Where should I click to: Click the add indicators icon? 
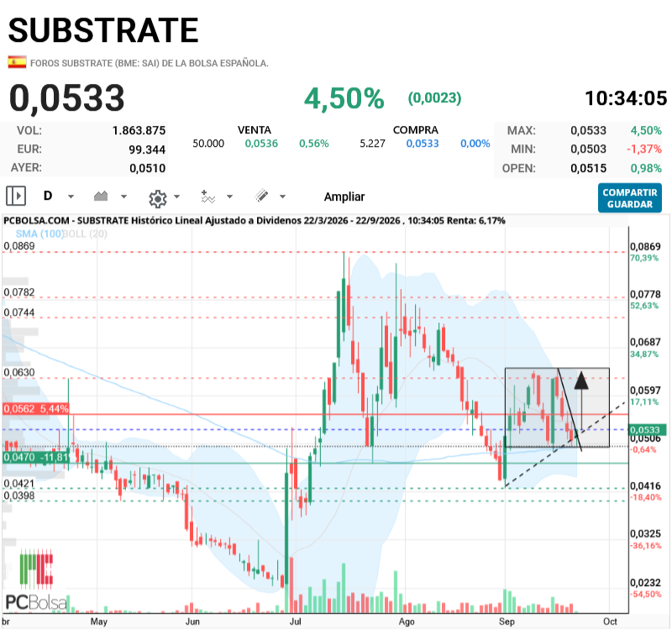click(207, 197)
